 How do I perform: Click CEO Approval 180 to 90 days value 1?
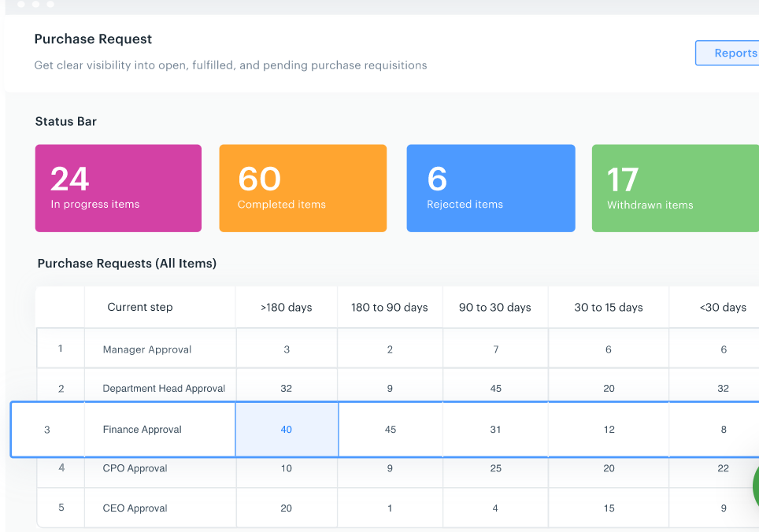(x=390, y=508)
